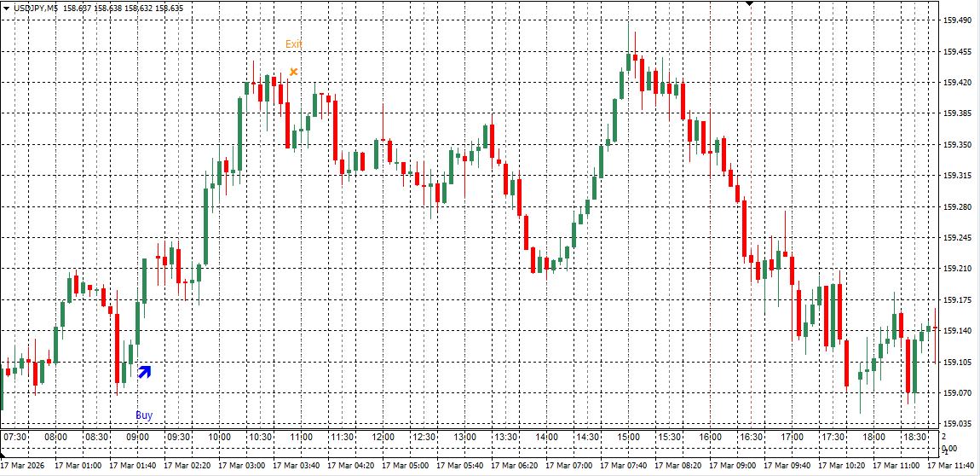Click the 159.490 price scale label
This screenshot has width=980, height=476.
(x=958, y=20)
